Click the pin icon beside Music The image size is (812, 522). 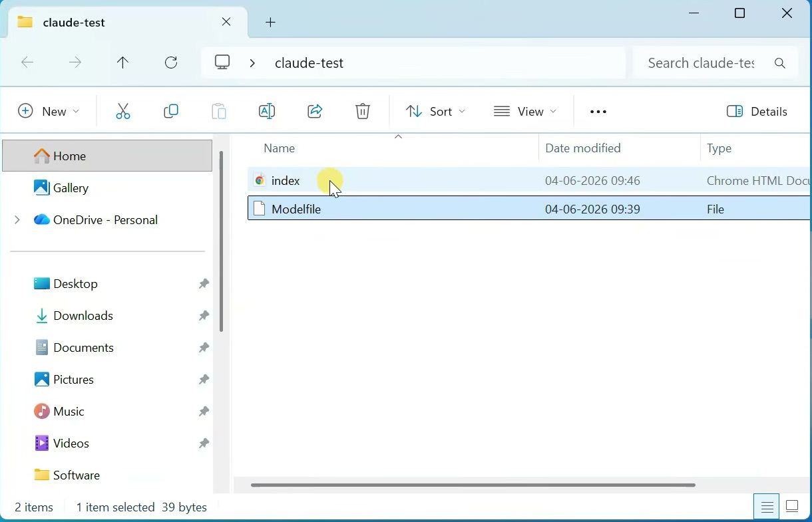(204, 412)
